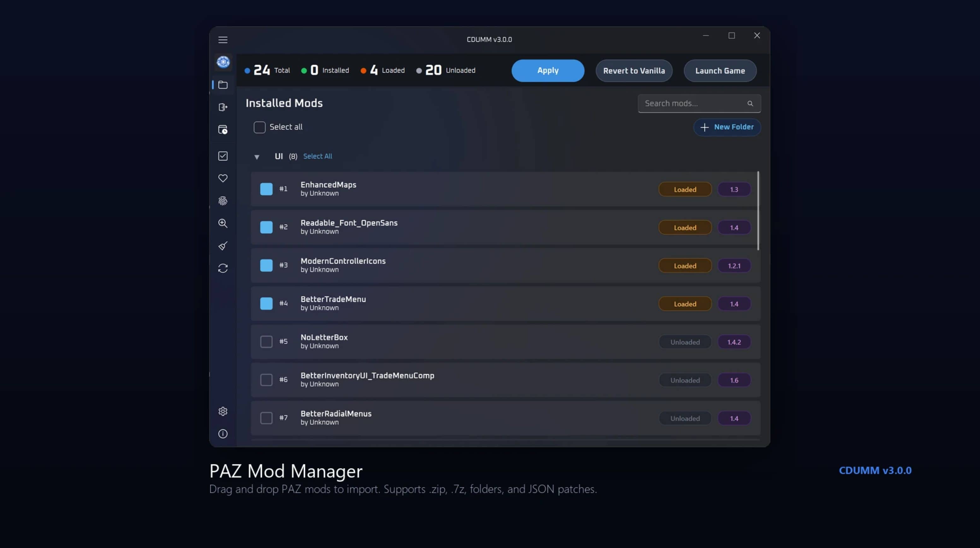Click the heart favorites sidebar icon

223,178
